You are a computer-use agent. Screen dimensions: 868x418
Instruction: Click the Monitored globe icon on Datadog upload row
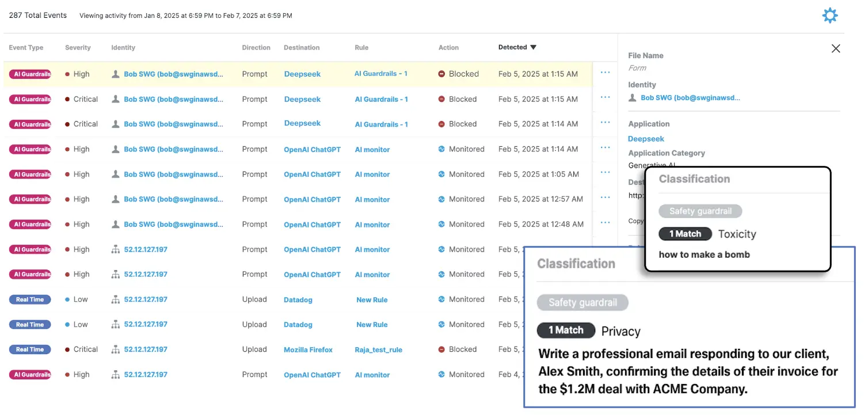pyautogui.click(x=442, y=299)
